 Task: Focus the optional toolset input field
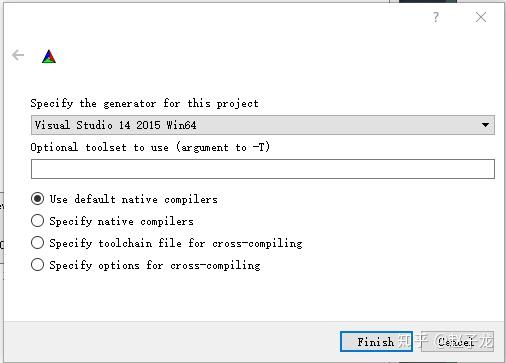pyautogui.click(x=263, y=169)
